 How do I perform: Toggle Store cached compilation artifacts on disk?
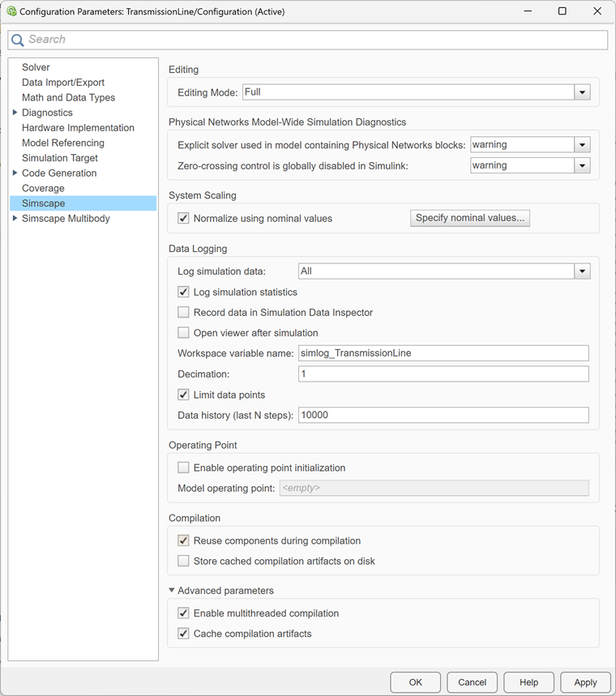click(x=183, y=561)
